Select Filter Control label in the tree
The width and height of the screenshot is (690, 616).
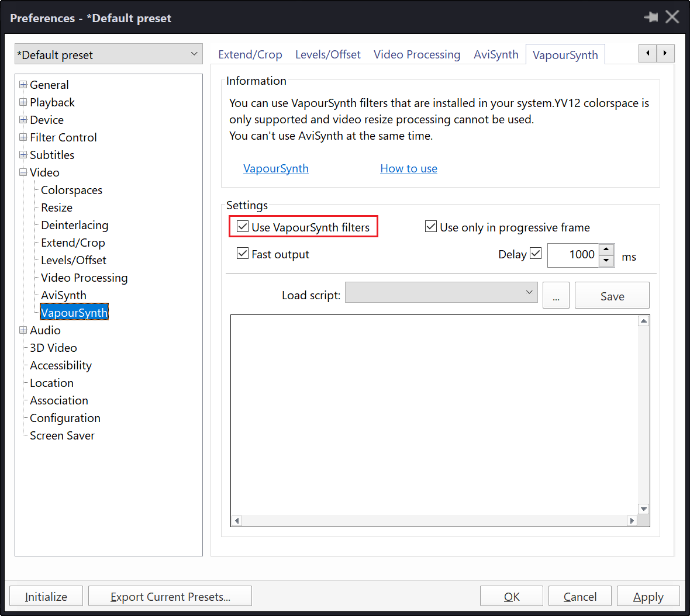pyautogui.click(x=63, y=137)
